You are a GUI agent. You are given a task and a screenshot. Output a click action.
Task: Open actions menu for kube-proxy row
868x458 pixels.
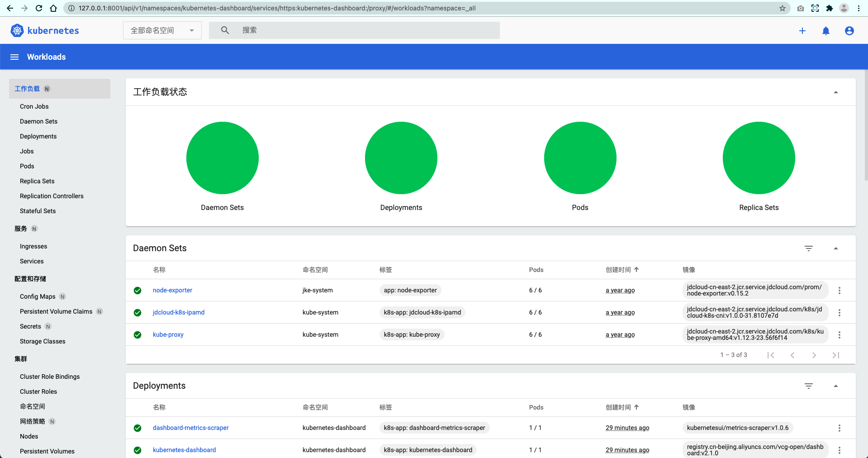(840, 335)
